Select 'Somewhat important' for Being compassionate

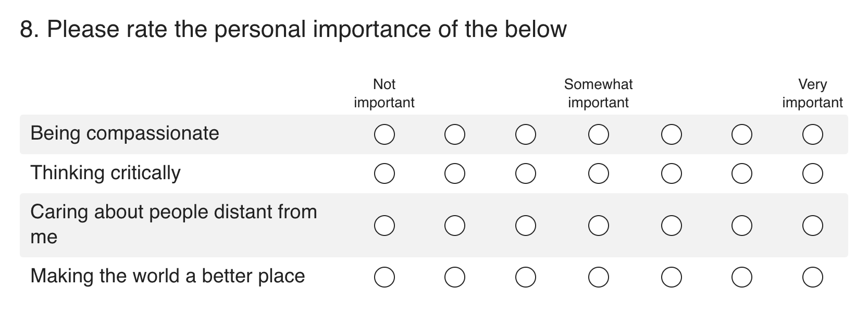tap(599, 134)
